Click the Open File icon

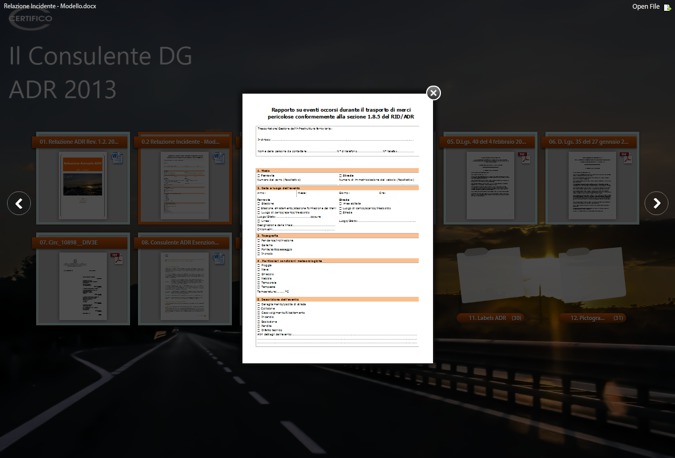pos(667,7)
